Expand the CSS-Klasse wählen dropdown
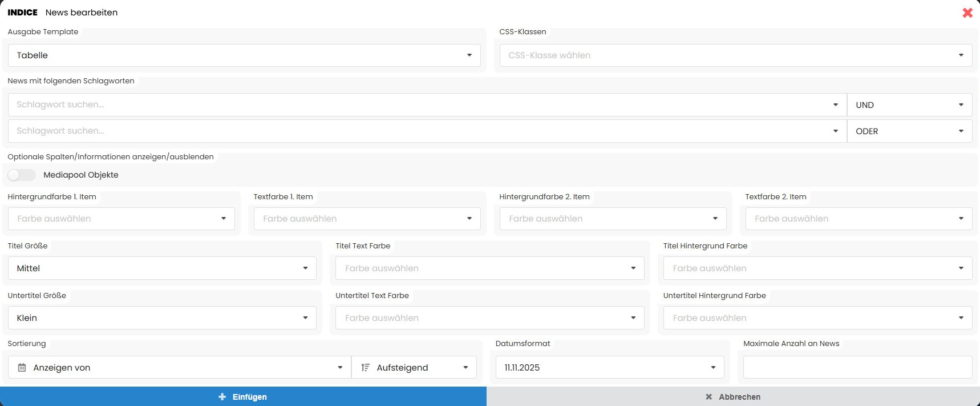This screenshot has width=980, height=406. [x=733, y=55]
